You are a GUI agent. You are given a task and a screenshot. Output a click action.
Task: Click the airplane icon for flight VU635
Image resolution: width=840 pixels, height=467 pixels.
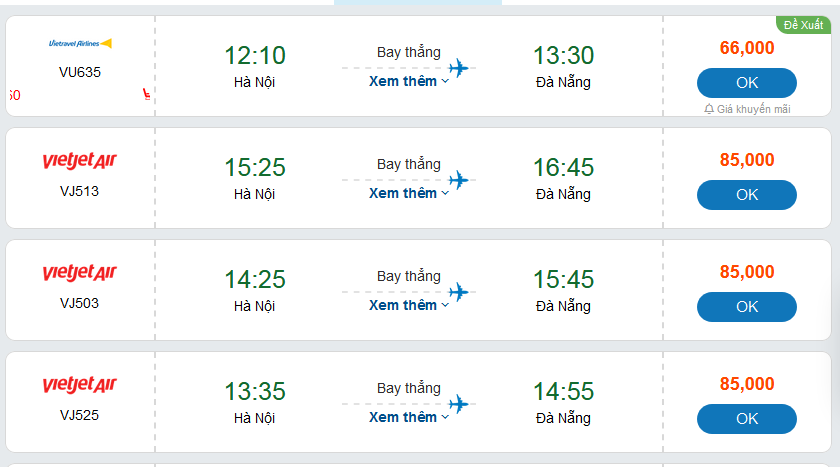point(458,68)
